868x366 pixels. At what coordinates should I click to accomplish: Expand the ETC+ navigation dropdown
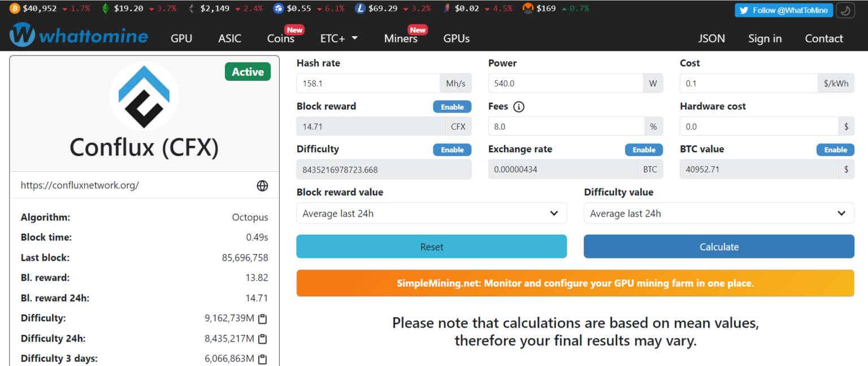coord(338,38)
